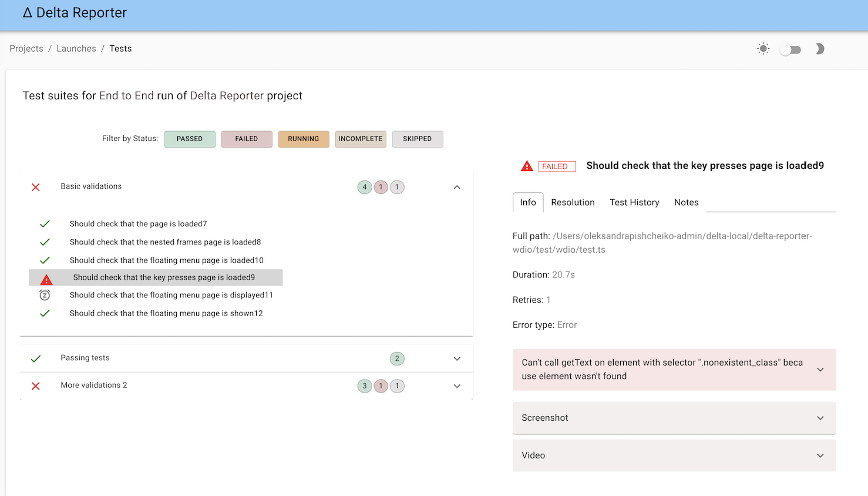
Task: Click the Retries value 1
Action: [549, 300]
